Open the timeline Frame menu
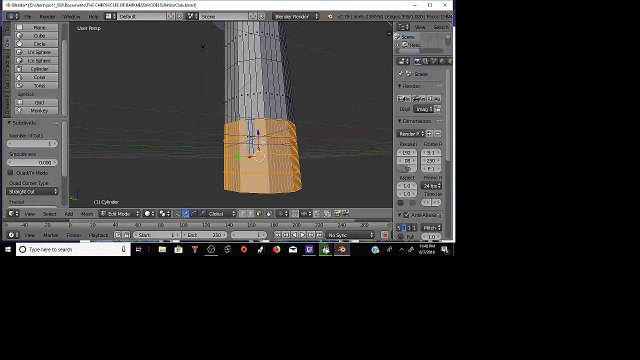The width and height of the screenshot is (640, 360). click(74, 235)
